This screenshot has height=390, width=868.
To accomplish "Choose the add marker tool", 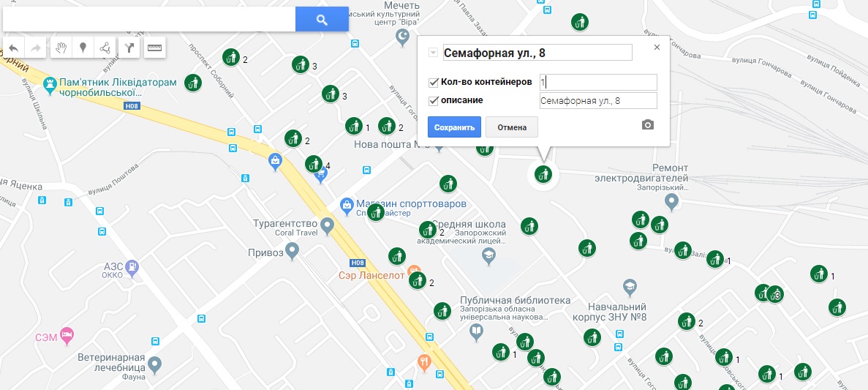I will pos(83,48).
